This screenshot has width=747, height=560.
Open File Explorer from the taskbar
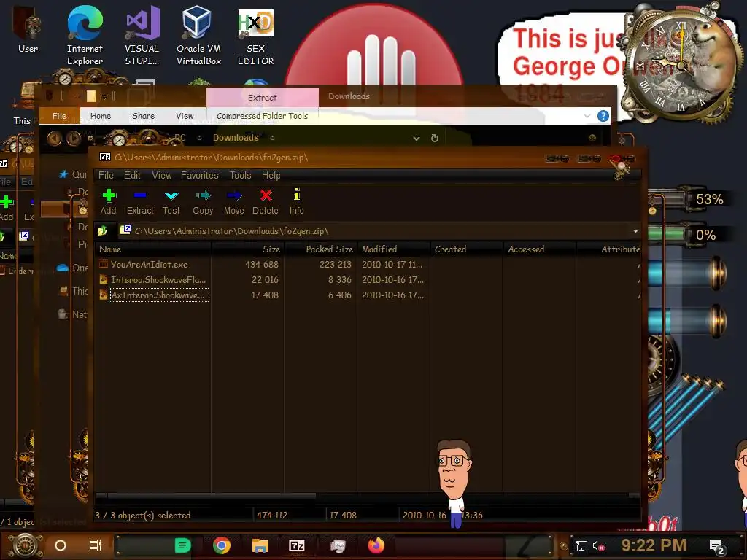click(x=260, y=545)
